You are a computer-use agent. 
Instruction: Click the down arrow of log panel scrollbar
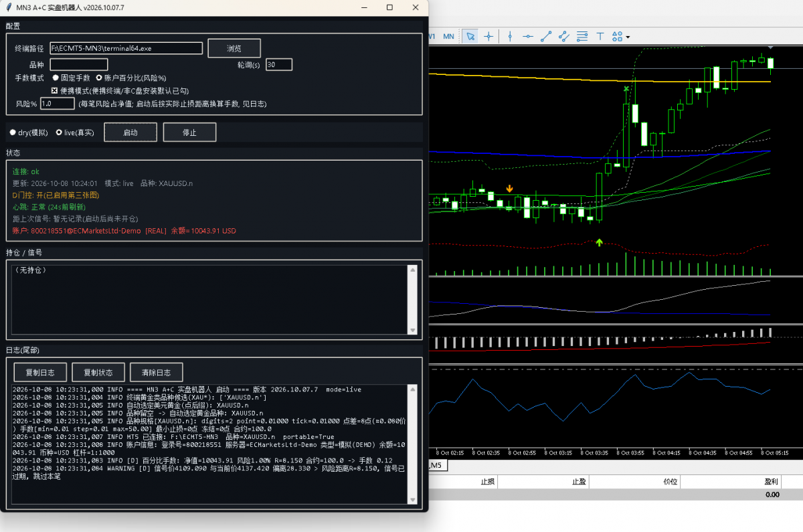(x=412, y=500)
